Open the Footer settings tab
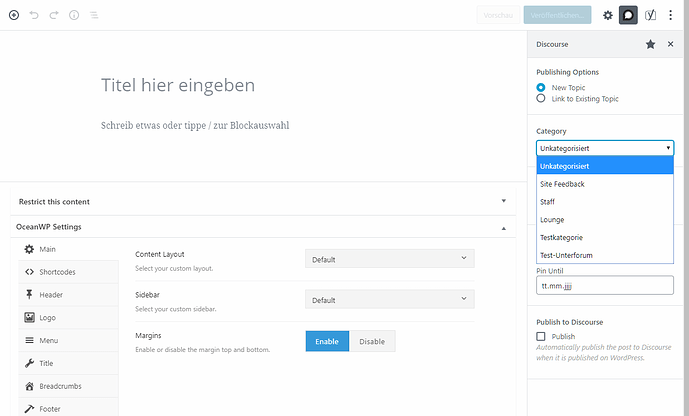The image size is (689, 416). 69,409
